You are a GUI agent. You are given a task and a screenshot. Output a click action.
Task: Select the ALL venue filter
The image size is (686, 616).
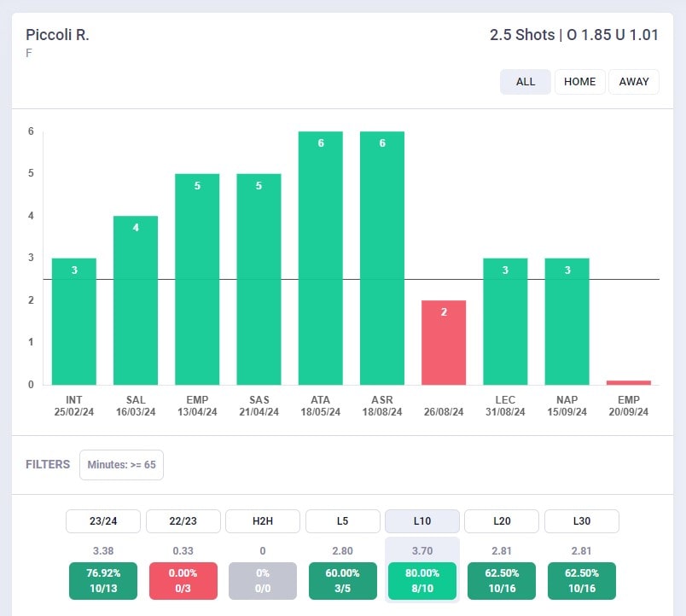tap(525, 82)
